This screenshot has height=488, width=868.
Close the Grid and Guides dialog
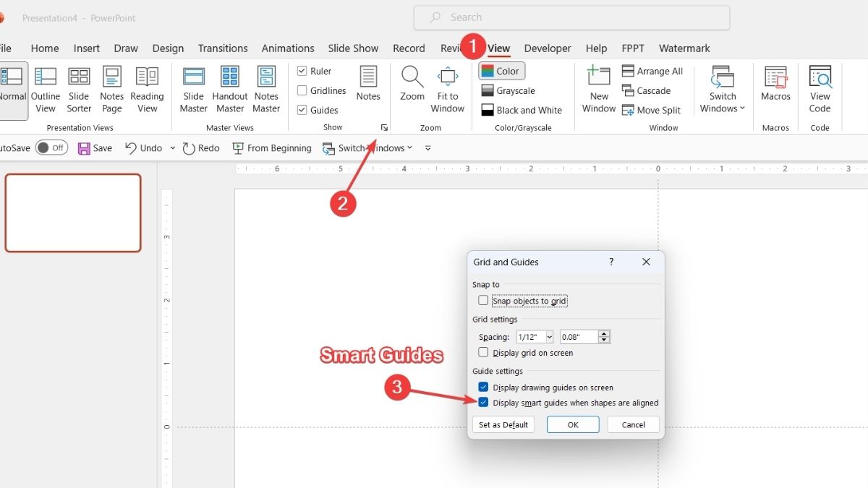click(646, 262)
